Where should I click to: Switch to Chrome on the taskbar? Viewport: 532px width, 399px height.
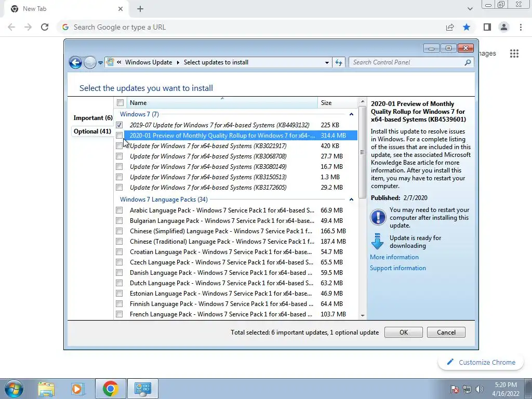point(111,389)
